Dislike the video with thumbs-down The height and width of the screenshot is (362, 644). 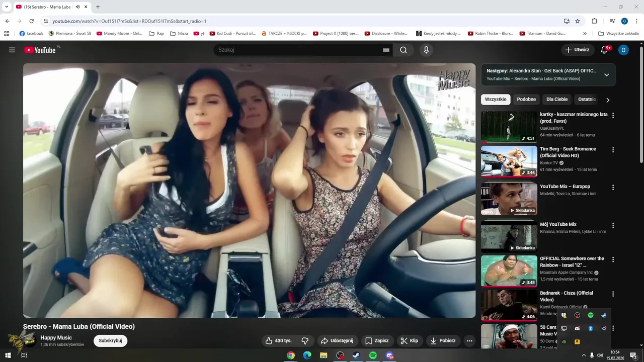[x=305, y=340]
